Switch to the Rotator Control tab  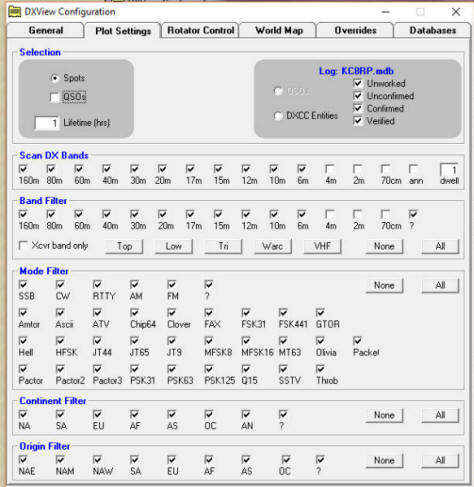[200, 30]
